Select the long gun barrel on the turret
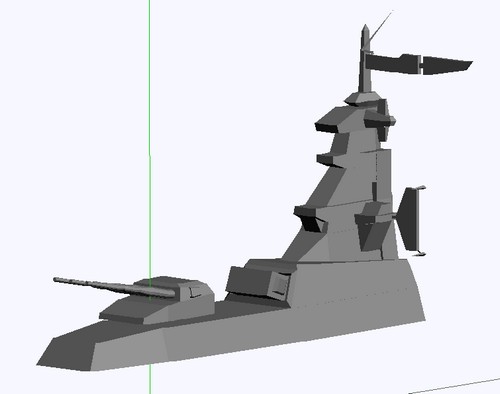The image size is (500, 394). pyautogui.click(x=113, y=287)
